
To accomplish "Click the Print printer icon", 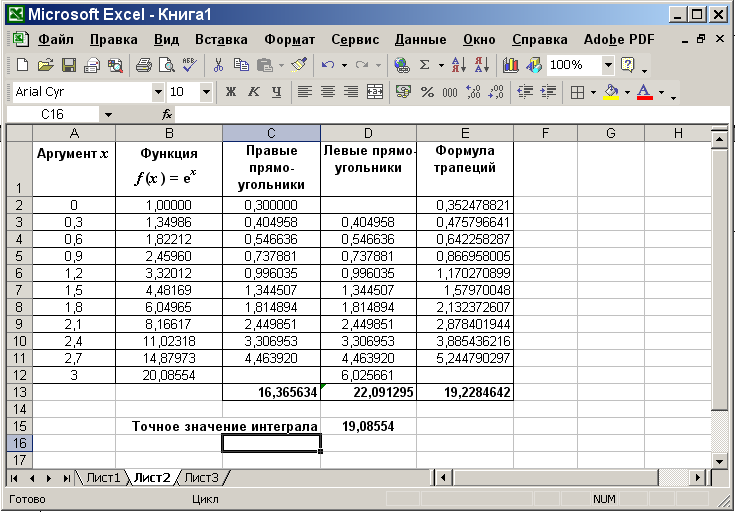I will pos(144,65).
